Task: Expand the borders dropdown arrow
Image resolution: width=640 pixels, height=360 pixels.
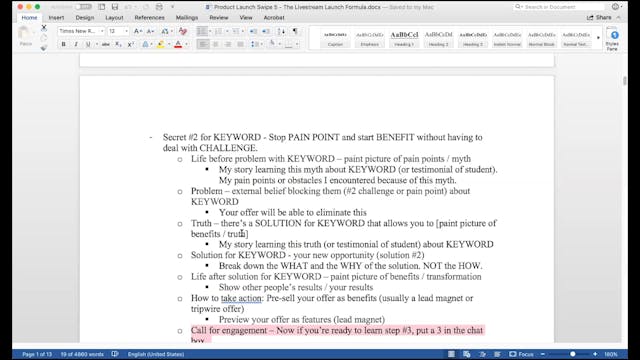Action: [297, 44]
